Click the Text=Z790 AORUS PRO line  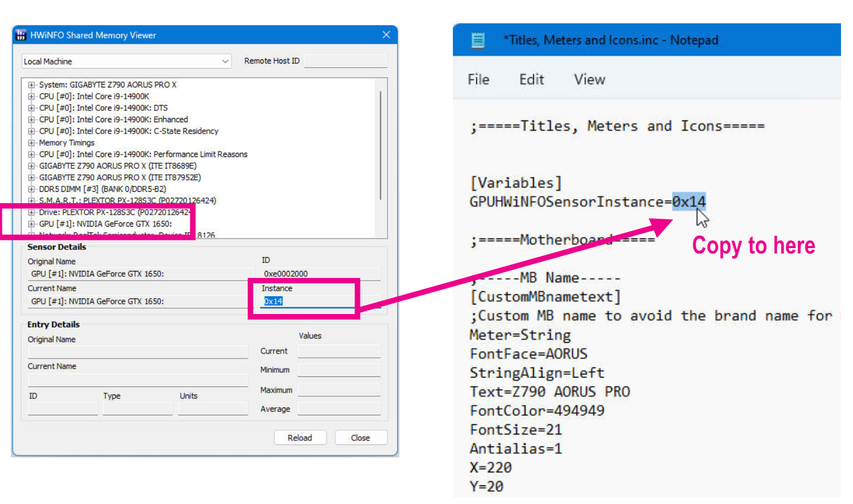[550, 392]
